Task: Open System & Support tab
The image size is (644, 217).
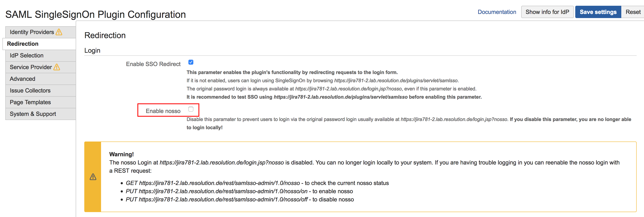Action: (x=33, y=114)
